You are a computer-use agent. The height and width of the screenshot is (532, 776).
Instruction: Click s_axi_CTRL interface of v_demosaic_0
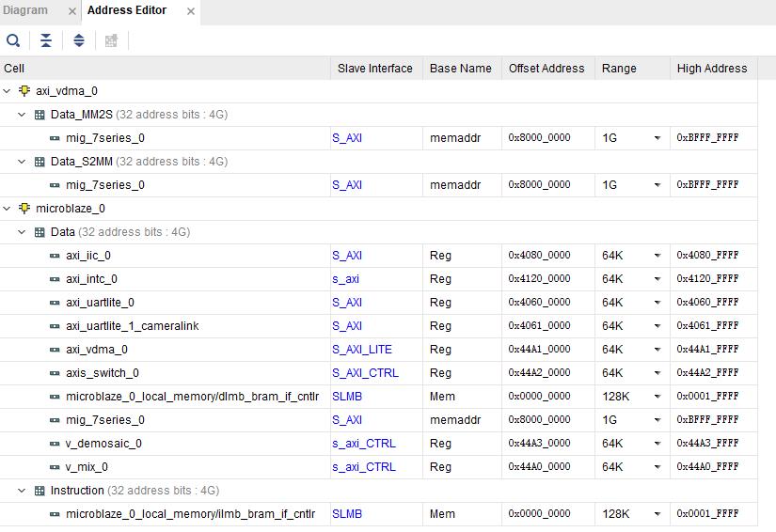pyautogui.click(x=364, y=444)
